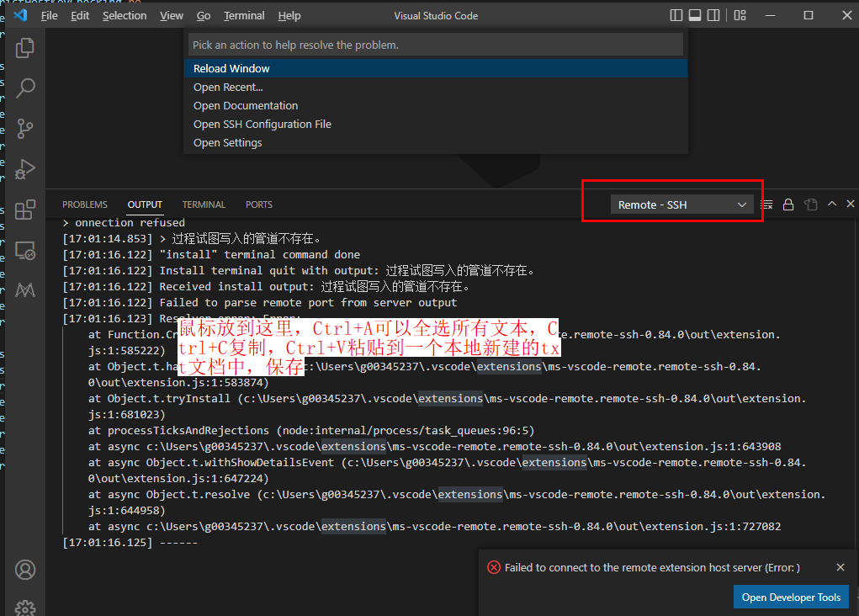Click the M-shaped extension icon in the activity bar

click(x=24, y=290)
